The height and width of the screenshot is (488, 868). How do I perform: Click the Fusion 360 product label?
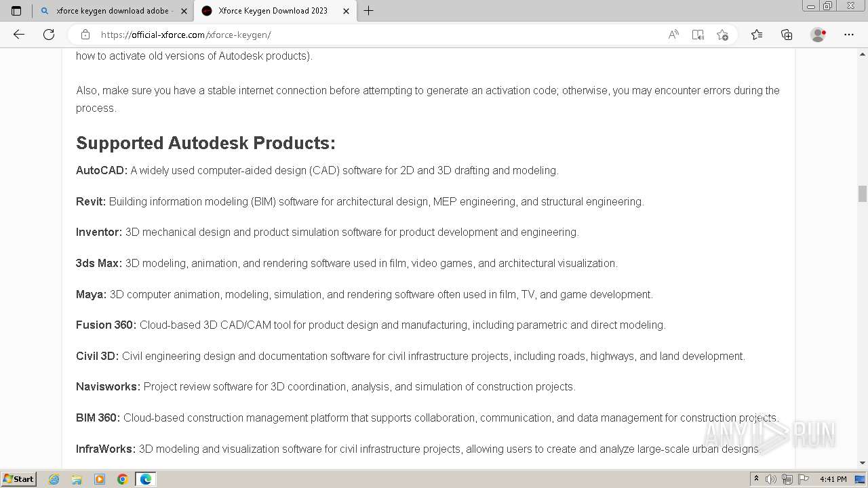coord(106,325)
